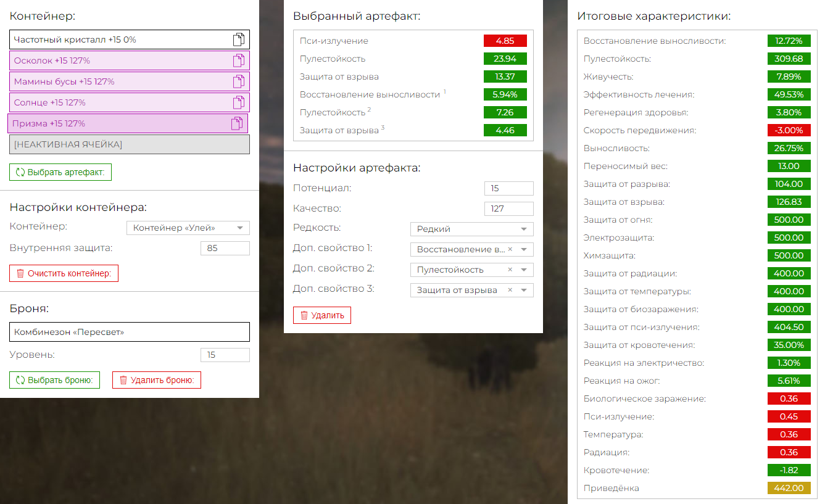Focus the armor Уровень input

[x=225, y=355]
